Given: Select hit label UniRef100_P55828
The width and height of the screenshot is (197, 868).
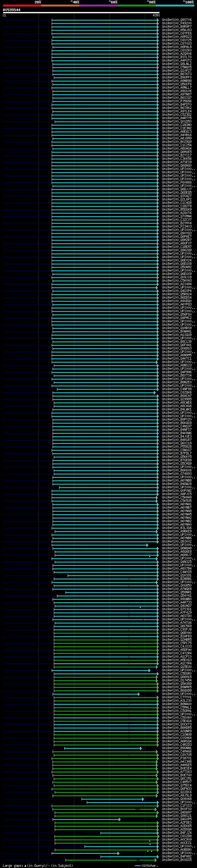Looking at the screenshot, I should (177, 447).
